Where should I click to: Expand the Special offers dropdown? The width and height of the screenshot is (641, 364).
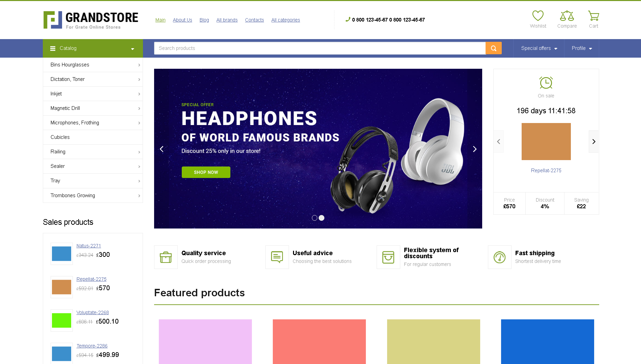539,48
